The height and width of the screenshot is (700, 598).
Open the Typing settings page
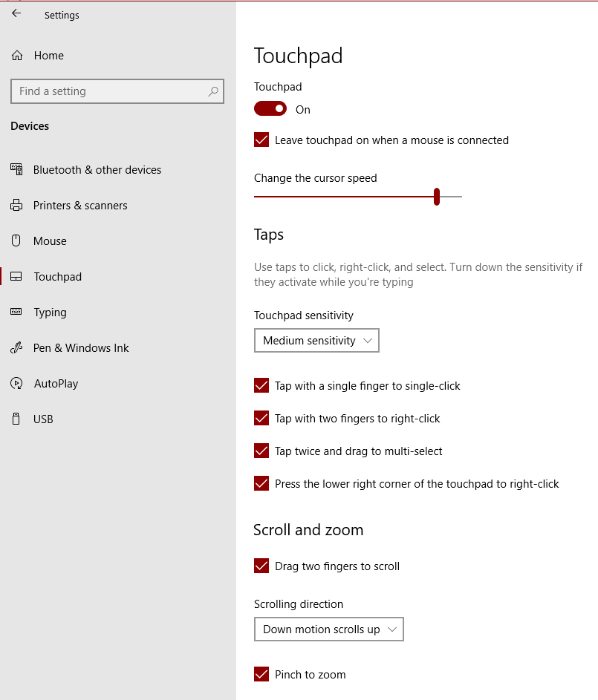coord(50,313)
